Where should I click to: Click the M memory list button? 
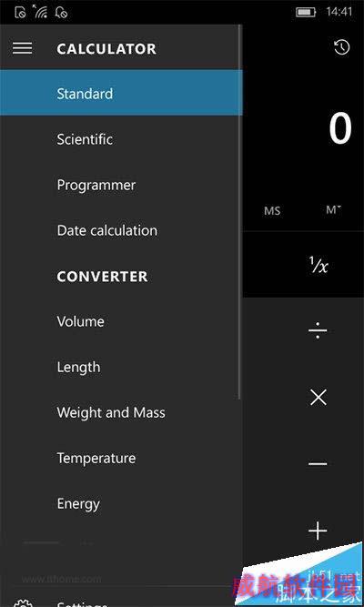point(333,210)
